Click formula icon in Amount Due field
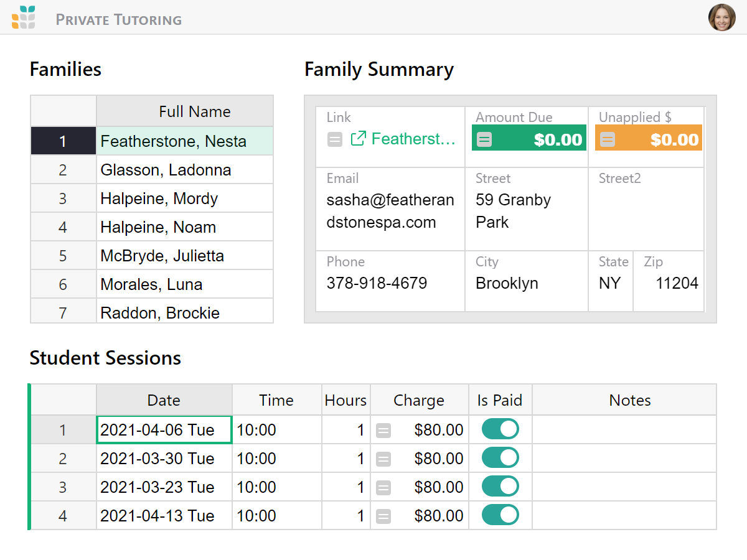Viewport: 747px width, 560px height. tap(484, 139)
